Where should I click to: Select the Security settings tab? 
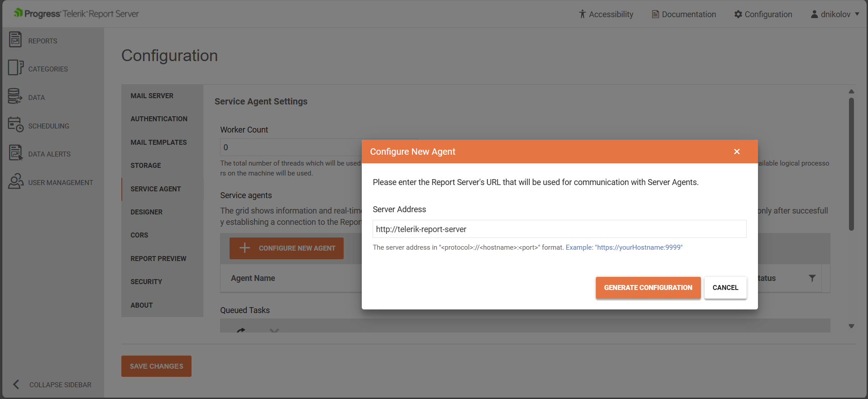tap(162, 282)
